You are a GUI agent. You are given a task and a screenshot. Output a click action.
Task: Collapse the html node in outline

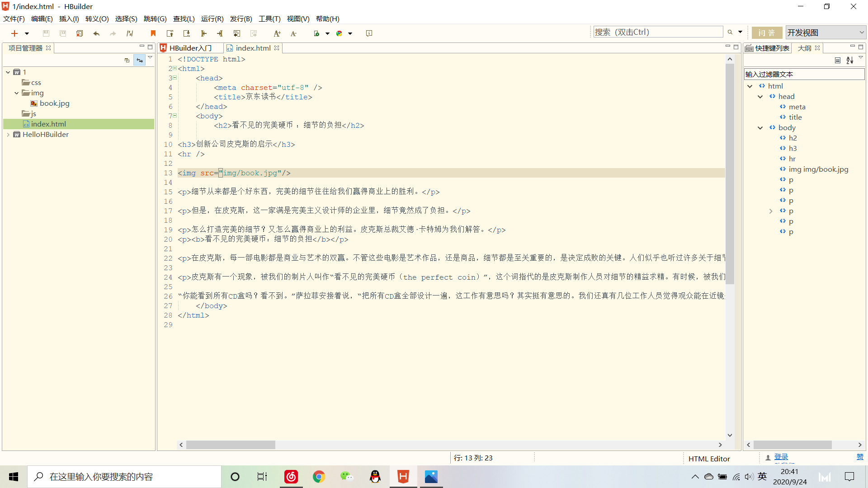[x=750, y=86]
